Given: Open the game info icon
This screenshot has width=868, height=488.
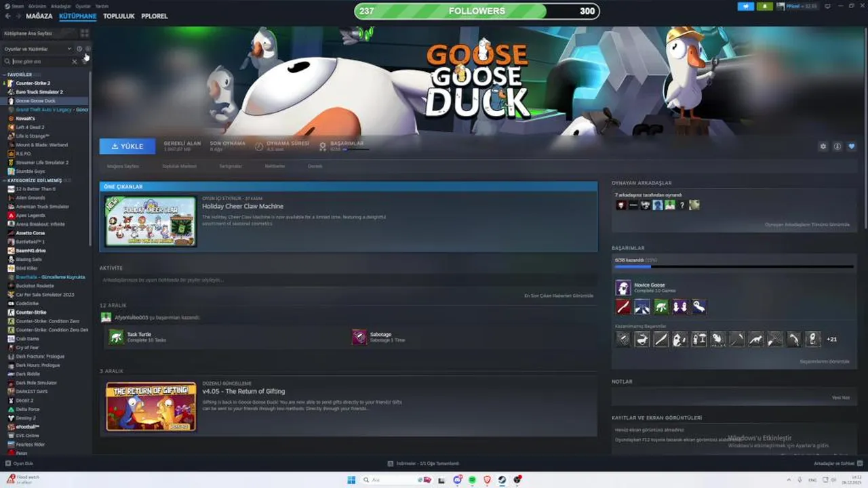Looking at the screenshot, I should (837, 146).
